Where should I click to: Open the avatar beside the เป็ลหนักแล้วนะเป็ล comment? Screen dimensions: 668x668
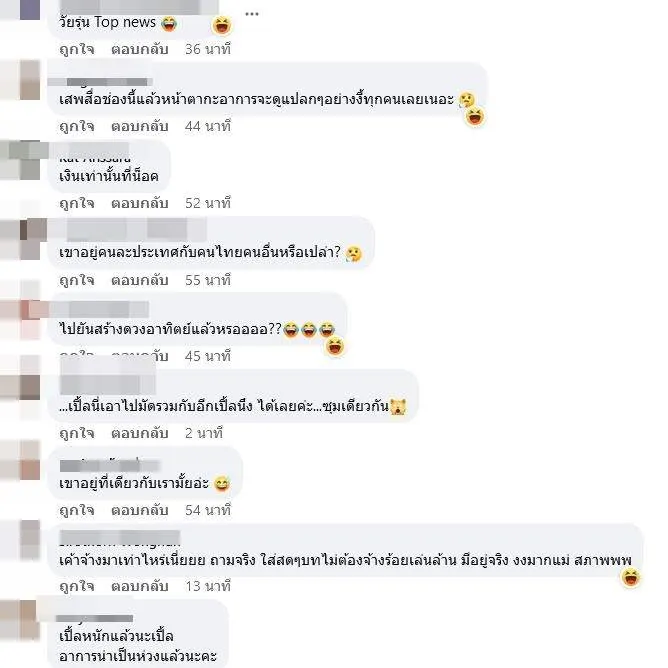[x=20, y=620]
